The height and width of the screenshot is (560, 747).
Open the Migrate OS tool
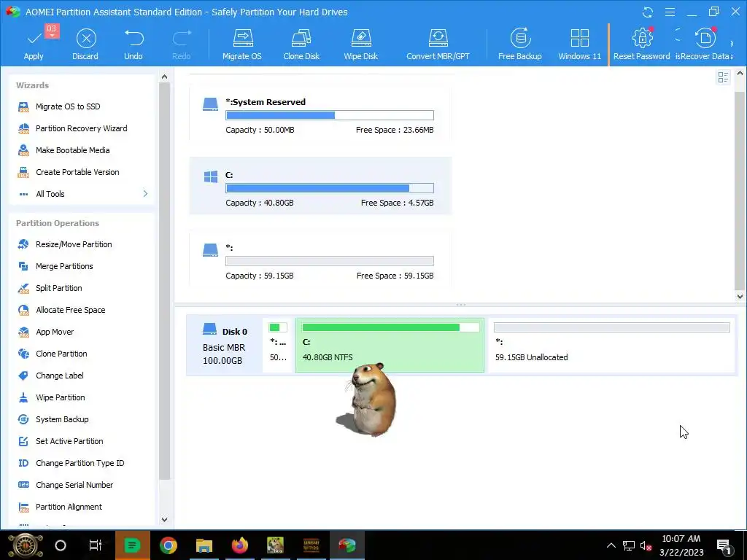coord(242,44)
